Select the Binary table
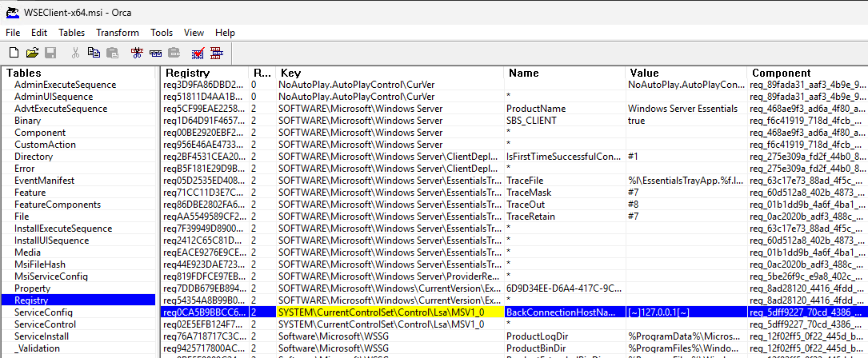Screen dimensions: 868x358 click(x=30, y=121)
